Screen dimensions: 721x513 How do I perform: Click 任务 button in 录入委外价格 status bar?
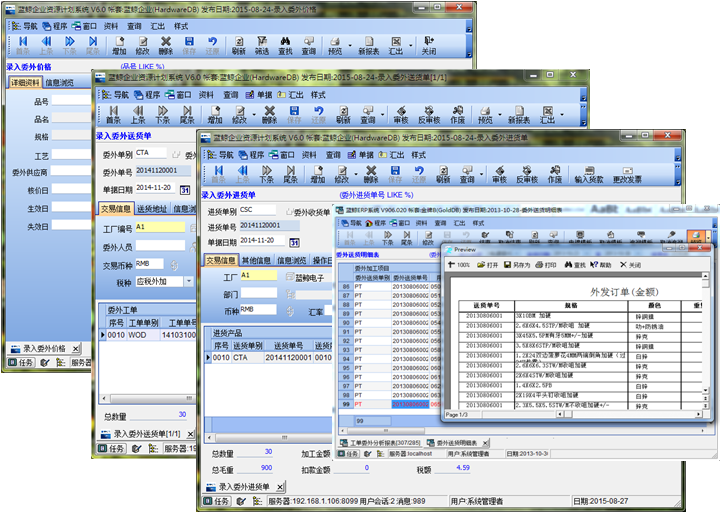click(21, 363)
